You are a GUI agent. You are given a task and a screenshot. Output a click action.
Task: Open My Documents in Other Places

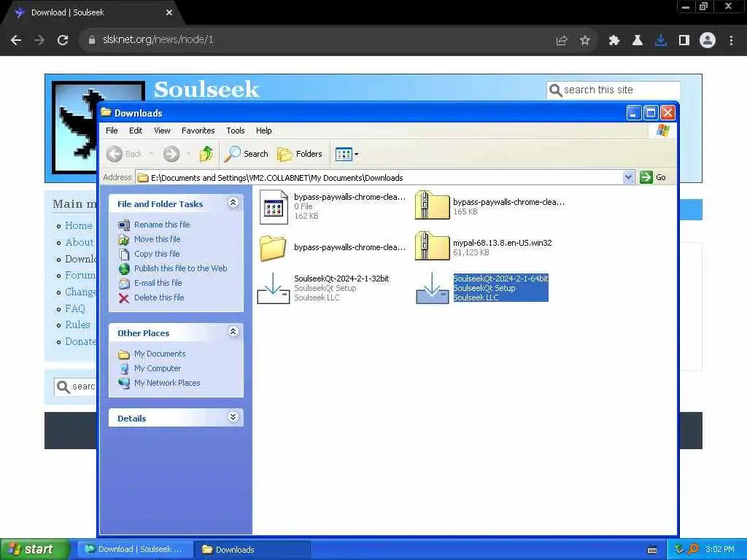pyautogui.click(x=160, y=354)
